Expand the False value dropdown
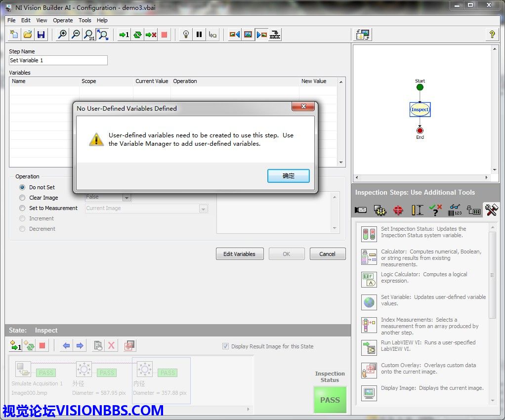 tap(126, 198)
